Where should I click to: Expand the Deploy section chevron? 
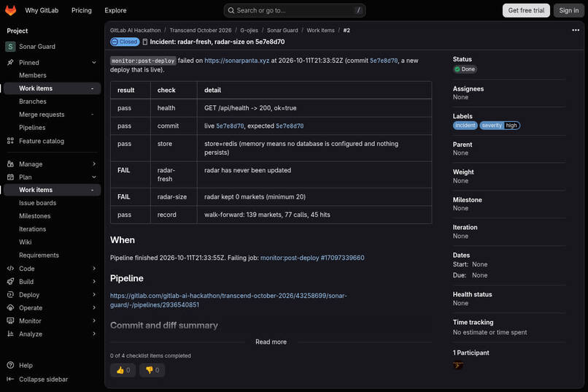[94, 295]
